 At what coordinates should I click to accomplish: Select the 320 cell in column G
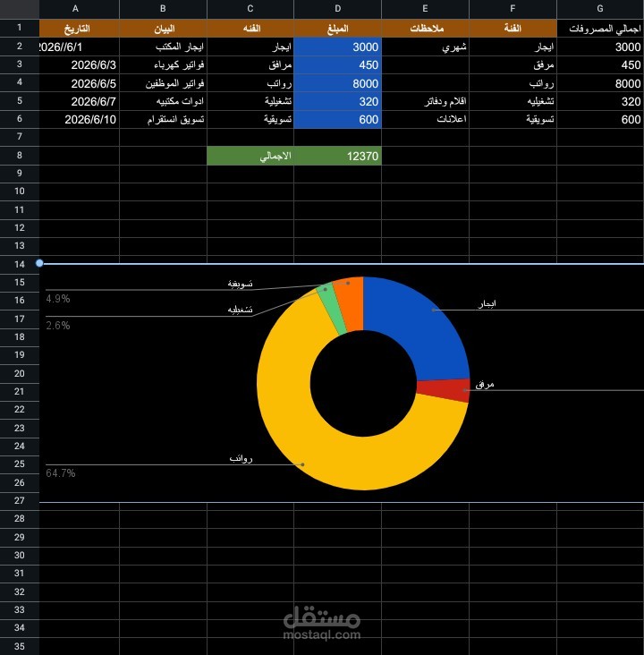[x=600, y=101]
